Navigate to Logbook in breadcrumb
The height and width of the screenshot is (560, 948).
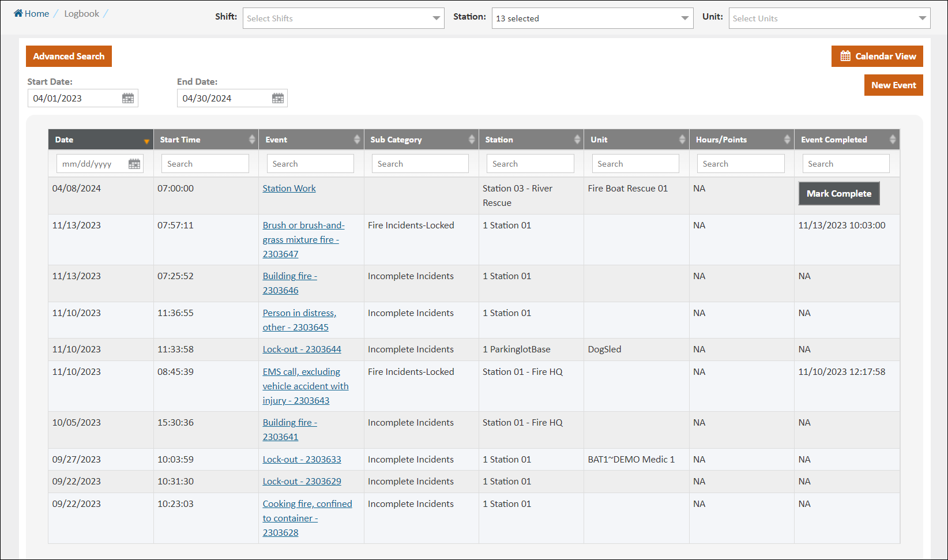pos(81,13)
